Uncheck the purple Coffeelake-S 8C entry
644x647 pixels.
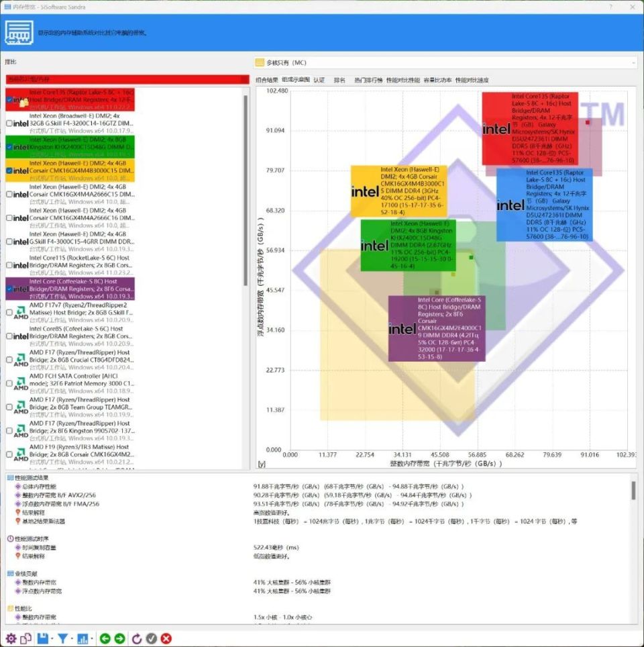(x=9, y=289)
